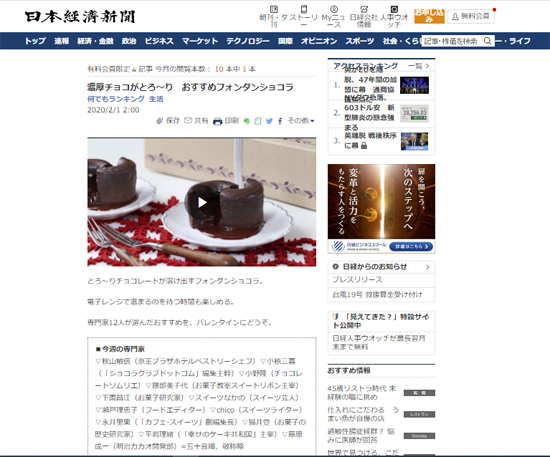Click 詳細はこちら button in the ad
The width and height of the screenshot is (550, 457).
click(411, 247)
